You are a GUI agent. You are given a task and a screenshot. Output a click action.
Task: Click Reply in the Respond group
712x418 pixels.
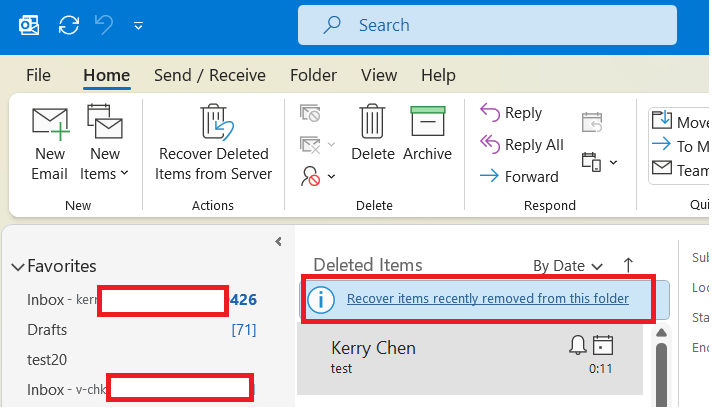(x=511, y=113)
